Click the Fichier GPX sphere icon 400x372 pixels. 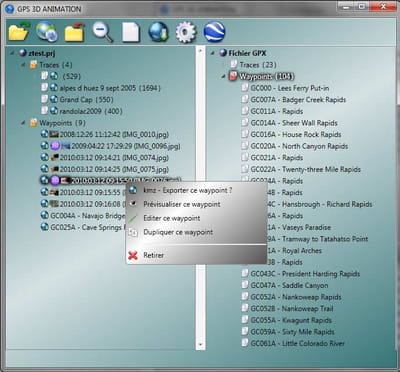coord(223,53)
